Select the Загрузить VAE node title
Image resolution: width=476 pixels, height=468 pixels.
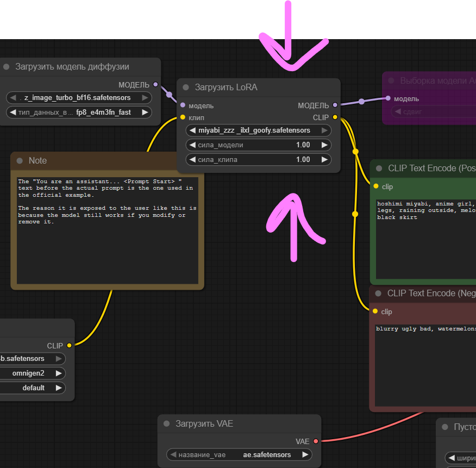(204, 423)
